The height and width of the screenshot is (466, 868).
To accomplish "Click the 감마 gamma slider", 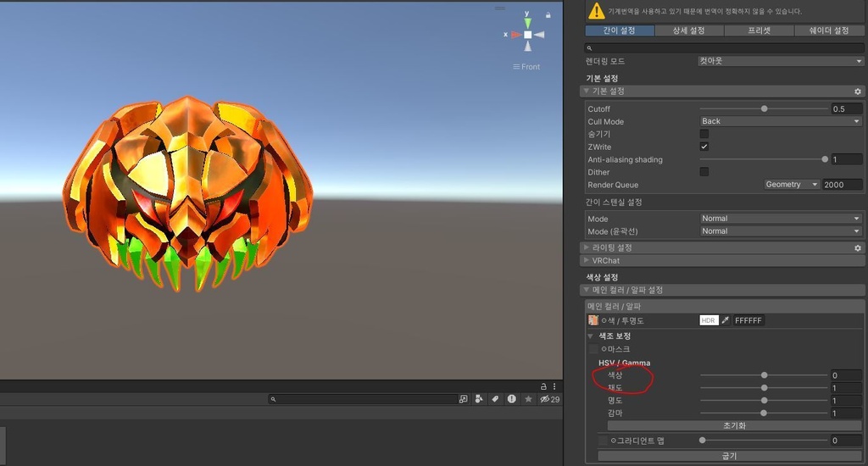I will click(764, 413).
